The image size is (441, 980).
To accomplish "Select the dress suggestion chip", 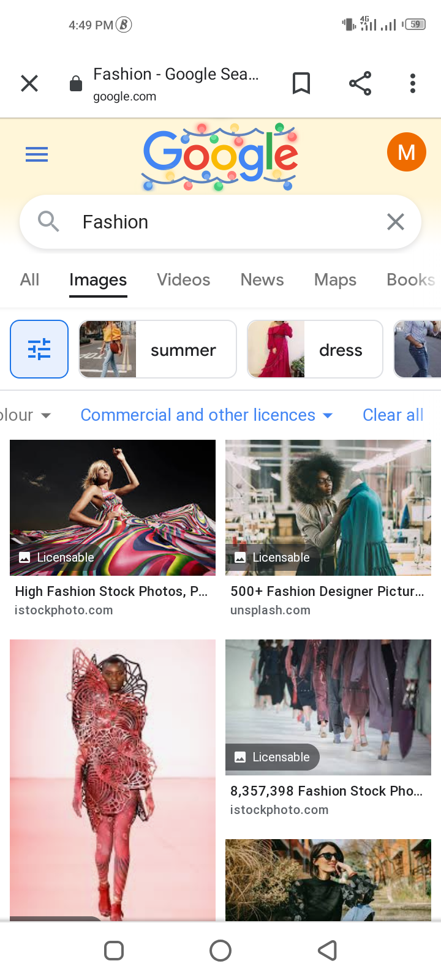I will pyautogui.click(x=315, y=349).
